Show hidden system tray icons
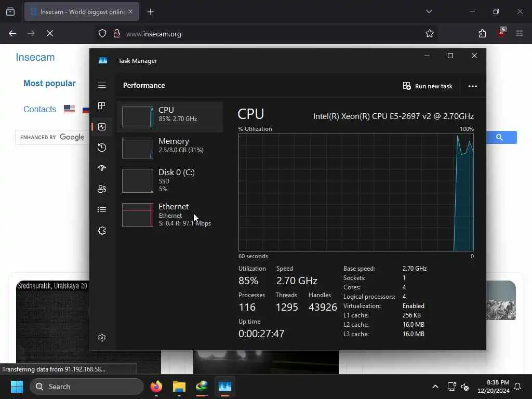 click(435, 387)
